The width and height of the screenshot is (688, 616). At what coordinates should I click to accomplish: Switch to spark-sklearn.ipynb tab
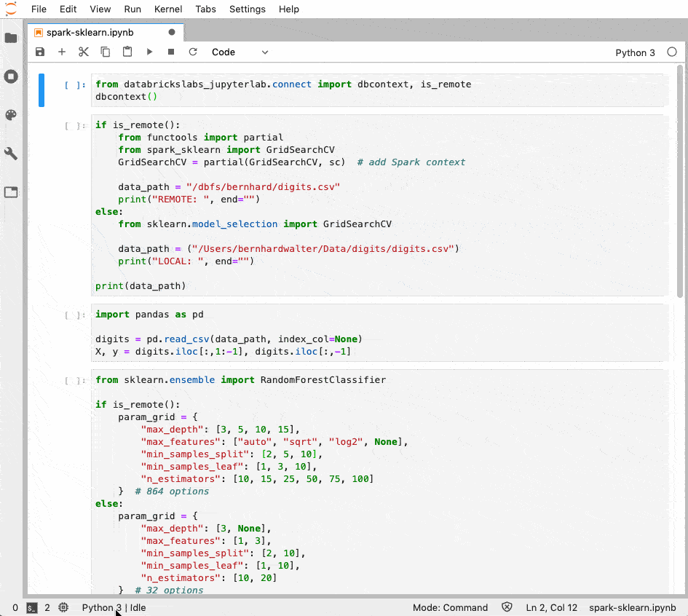click(90, 33)
